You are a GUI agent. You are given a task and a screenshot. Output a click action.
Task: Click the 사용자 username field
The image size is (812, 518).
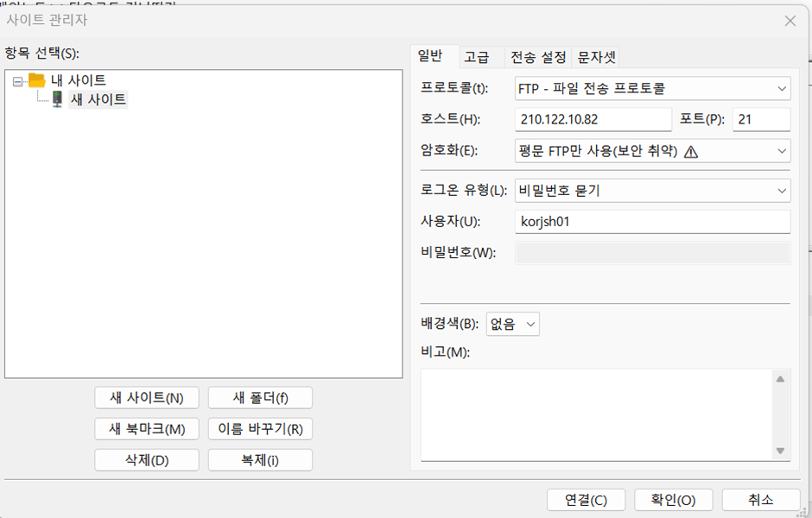click(651, 222)
